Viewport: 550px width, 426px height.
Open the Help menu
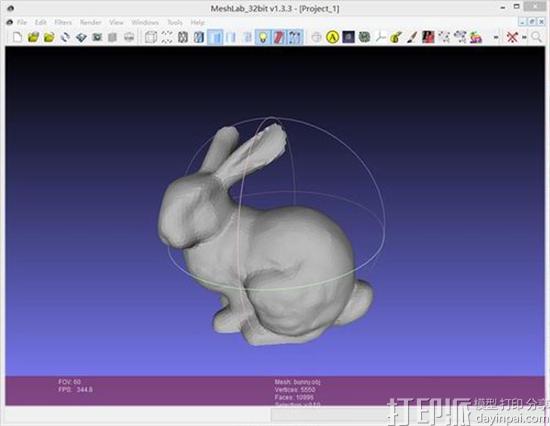(x=197, y=22)
